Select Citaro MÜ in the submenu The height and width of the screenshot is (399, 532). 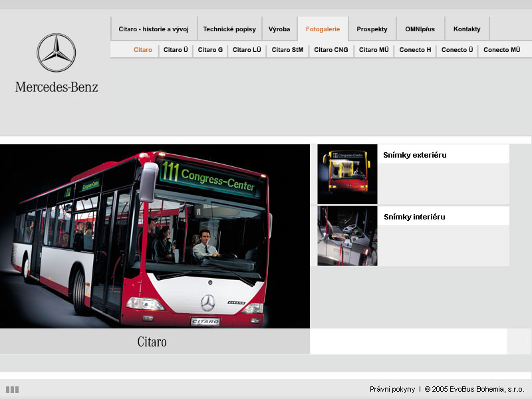374,50
